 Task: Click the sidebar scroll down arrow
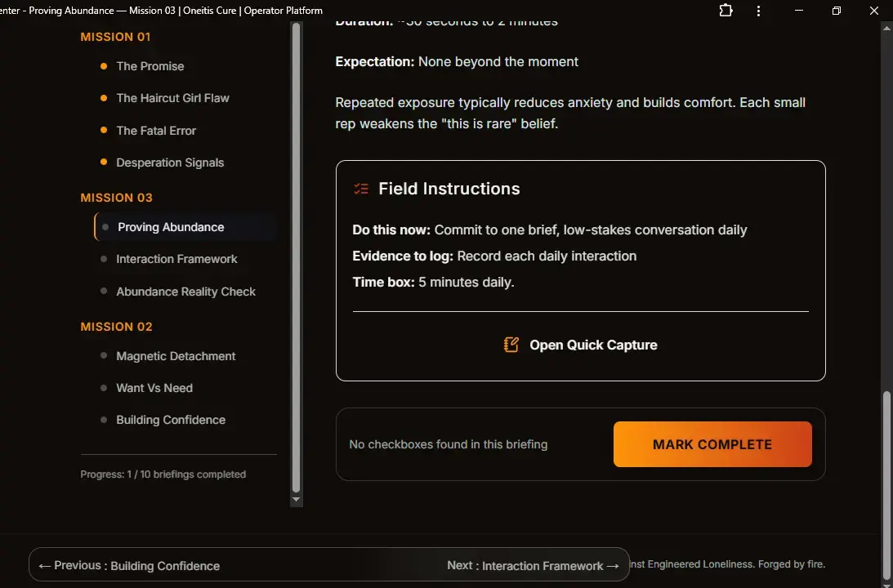coord(296,499)
